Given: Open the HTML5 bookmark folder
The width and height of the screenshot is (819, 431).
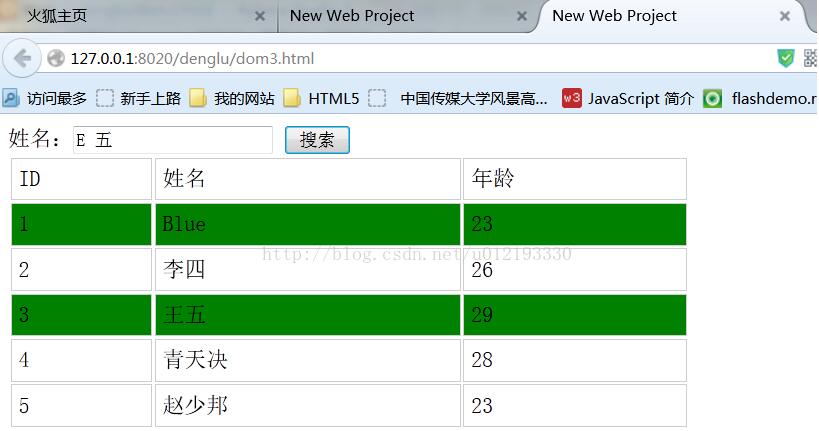Looking at the screenshot, I should pyautogui.click(x=321, y=98).
